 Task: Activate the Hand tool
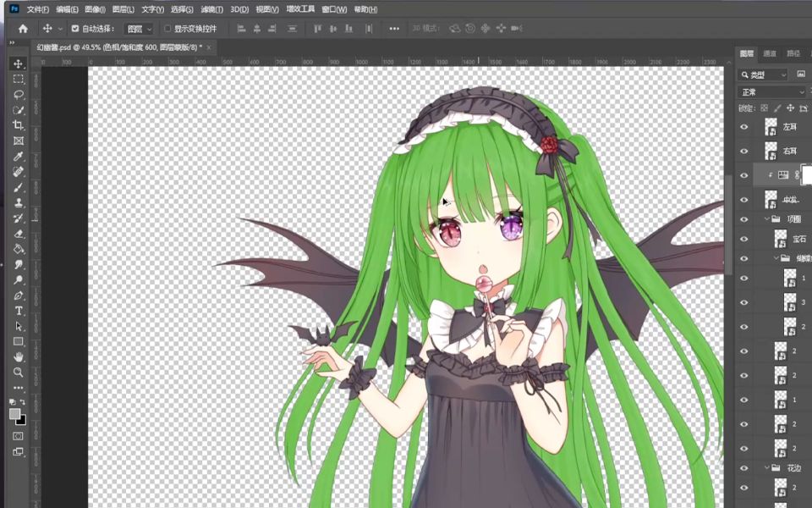18,356
